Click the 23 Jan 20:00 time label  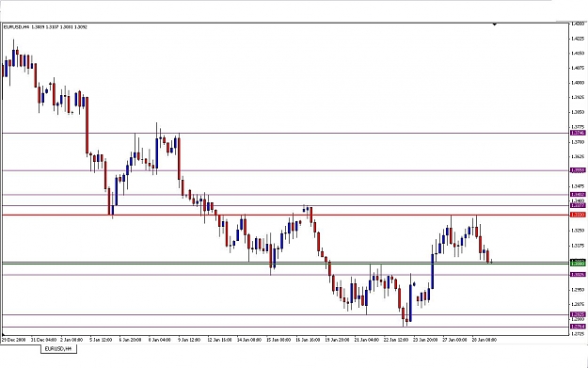[x=425, y=340]
